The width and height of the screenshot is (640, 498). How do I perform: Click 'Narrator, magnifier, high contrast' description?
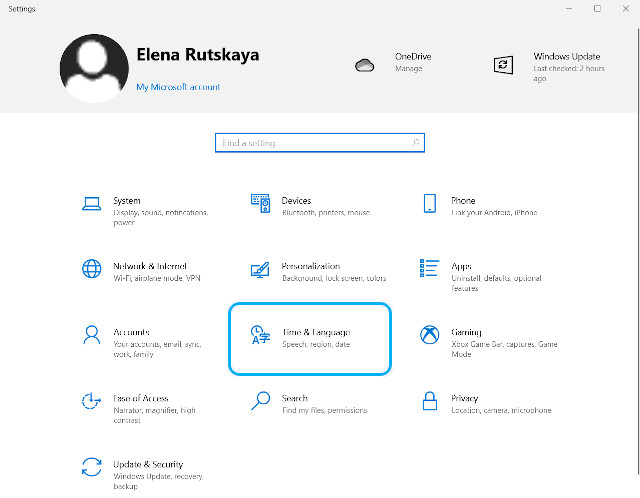pos(155,415)
